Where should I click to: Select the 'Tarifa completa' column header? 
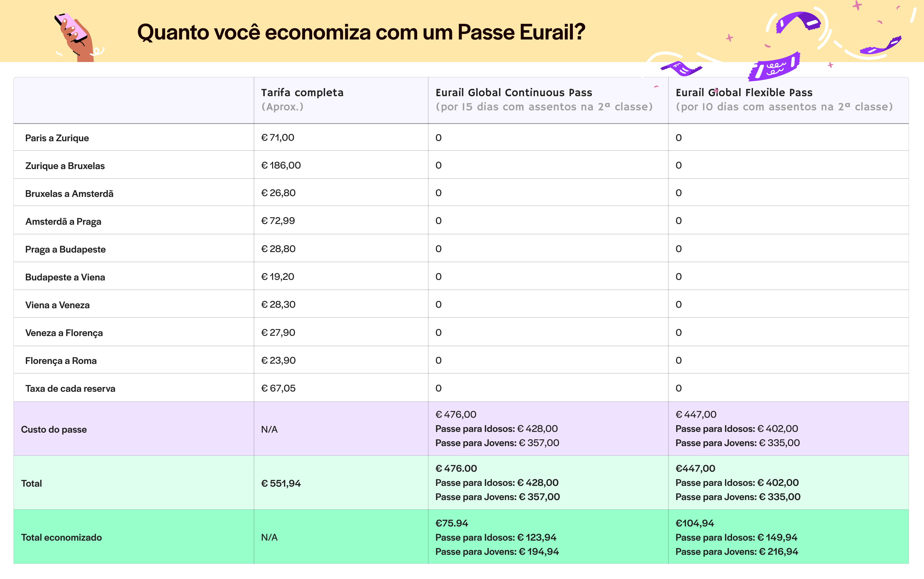(x=302, y=93)
